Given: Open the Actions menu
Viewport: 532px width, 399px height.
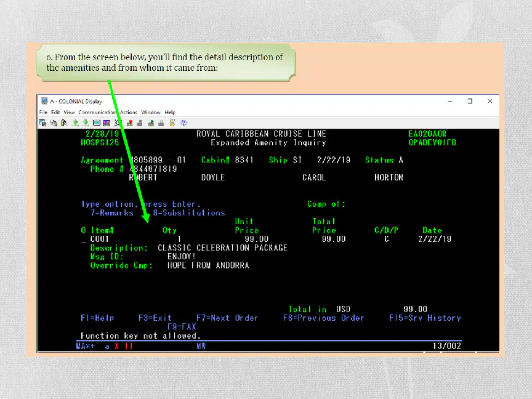Looking at the screenshot, I should (129, 112).
